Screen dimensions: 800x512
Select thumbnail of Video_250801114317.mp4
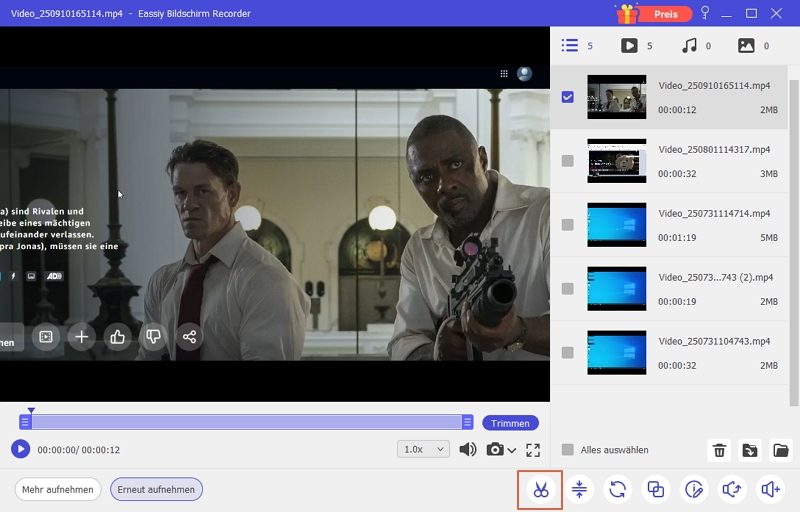616,161
